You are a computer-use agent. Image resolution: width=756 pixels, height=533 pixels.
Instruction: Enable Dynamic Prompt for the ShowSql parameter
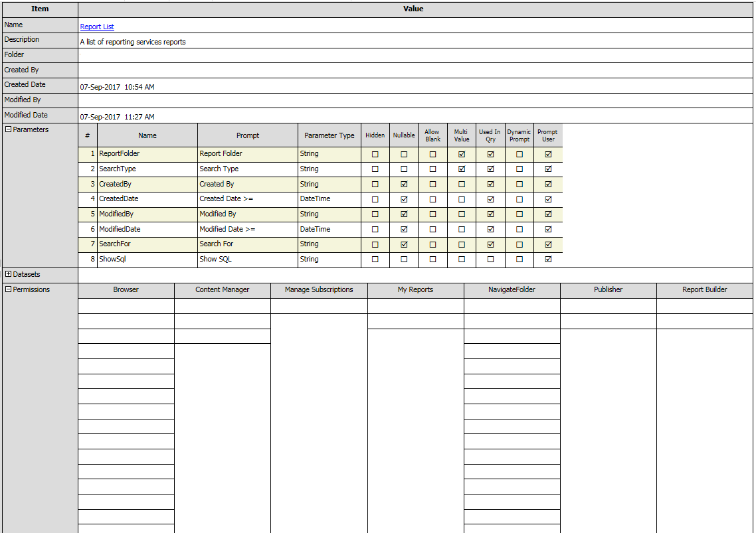pyautogui.click(x=519, y=259)
